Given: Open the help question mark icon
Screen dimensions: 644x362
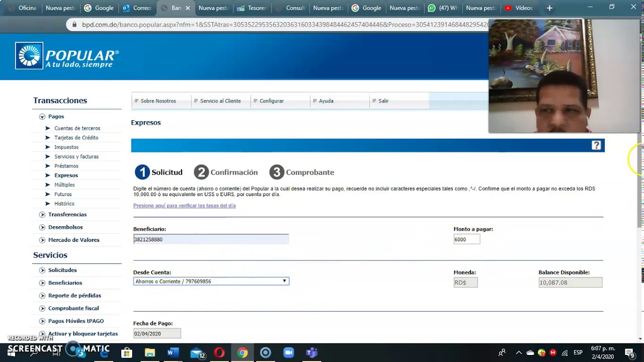Looking at the screenshot, I should (596, 145).
